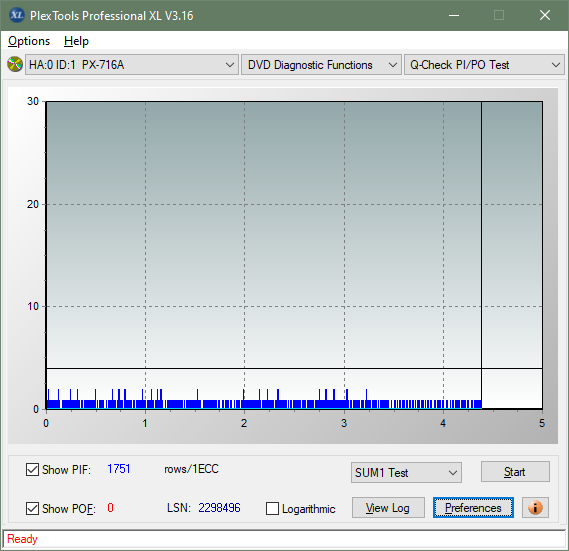Open the Preferences button
Viewport: 569px width, 551px height.
[473, 507]
